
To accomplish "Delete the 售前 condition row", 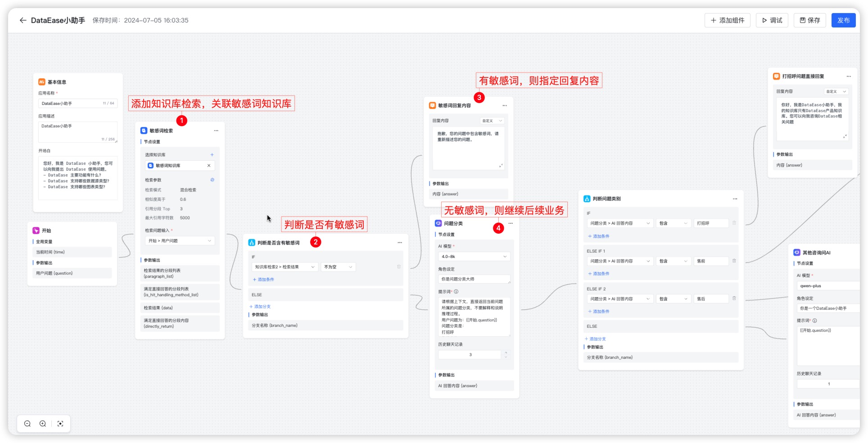I will tap(734, 261).
